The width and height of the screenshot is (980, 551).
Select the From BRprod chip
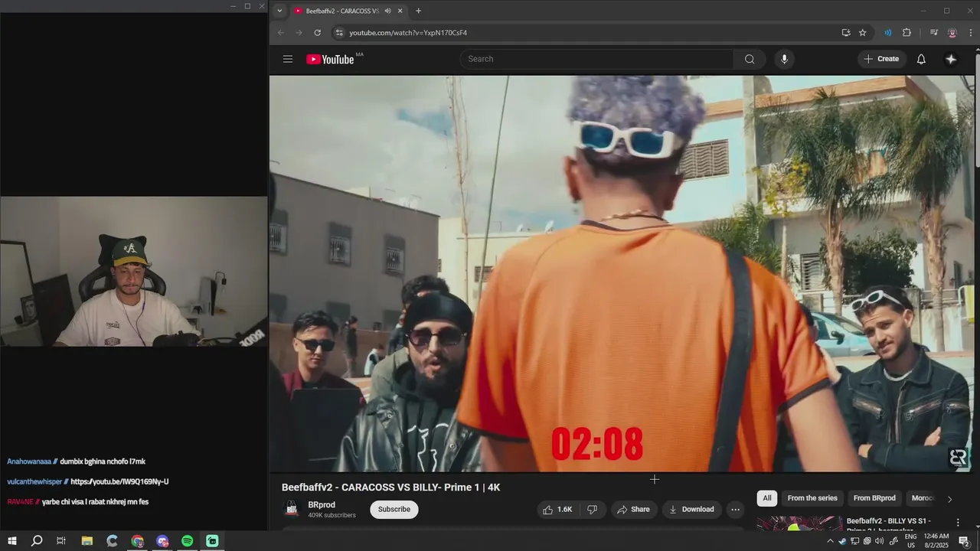874,498
